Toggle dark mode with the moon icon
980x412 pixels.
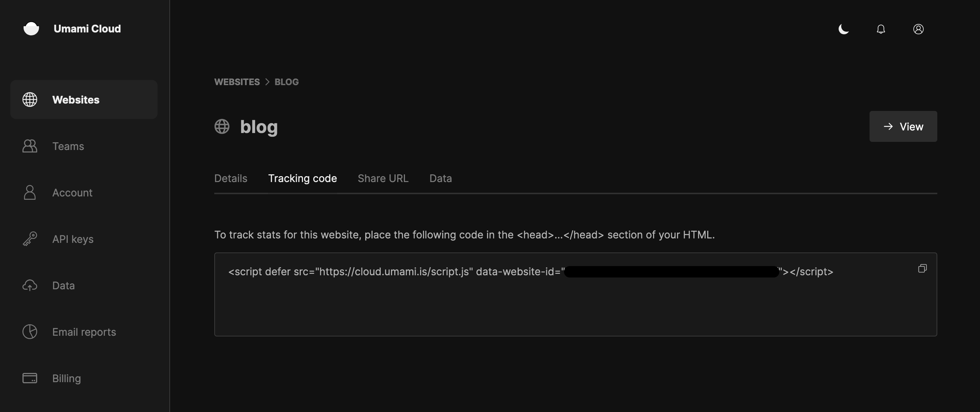(x=843, y=29)
